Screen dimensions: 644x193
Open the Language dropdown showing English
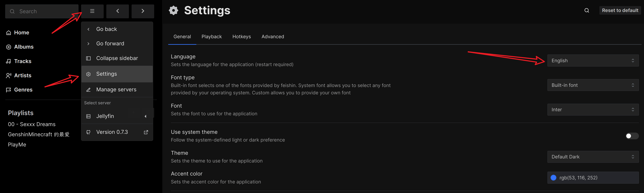[592, 61]
